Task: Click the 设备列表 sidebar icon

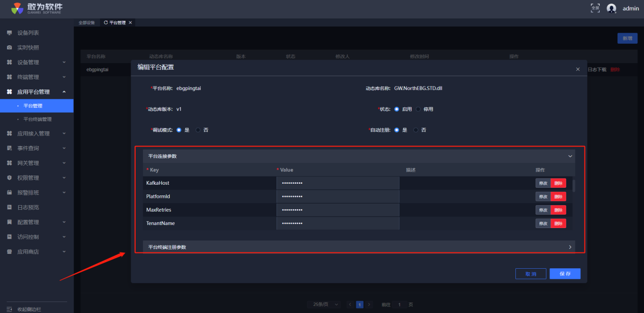Action: [x=9, y=33]
